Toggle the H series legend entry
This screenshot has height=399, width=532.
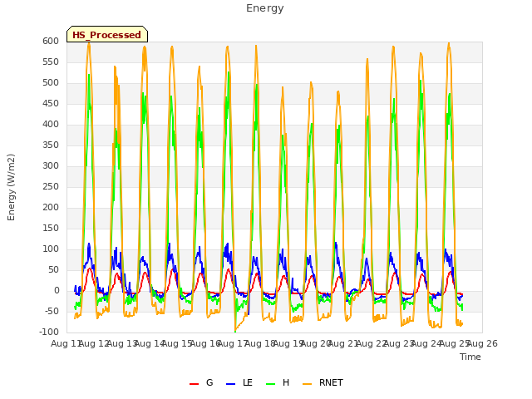click(278, 382)
